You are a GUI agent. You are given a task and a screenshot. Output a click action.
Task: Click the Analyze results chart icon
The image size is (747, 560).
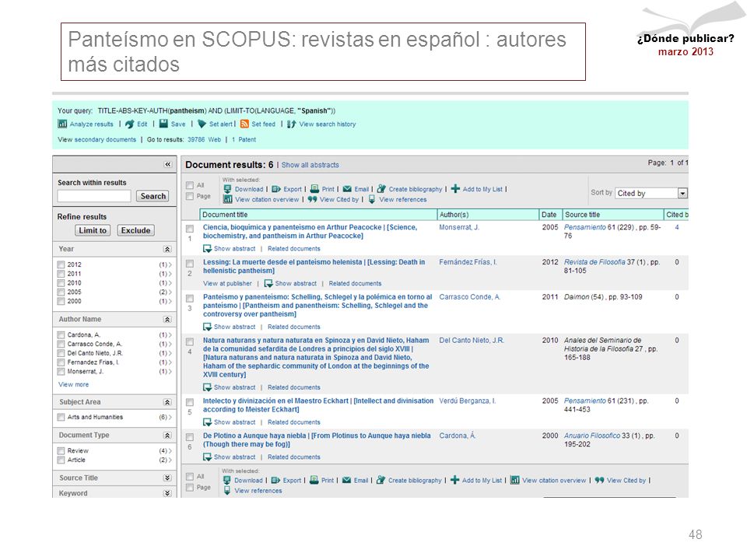tap(62, 124)
